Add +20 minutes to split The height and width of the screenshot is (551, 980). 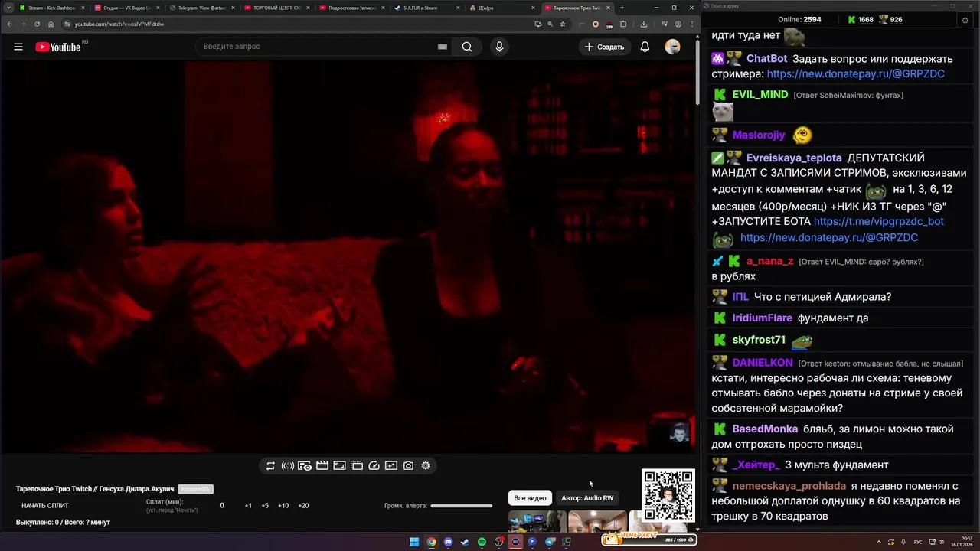tap(303, 506)
